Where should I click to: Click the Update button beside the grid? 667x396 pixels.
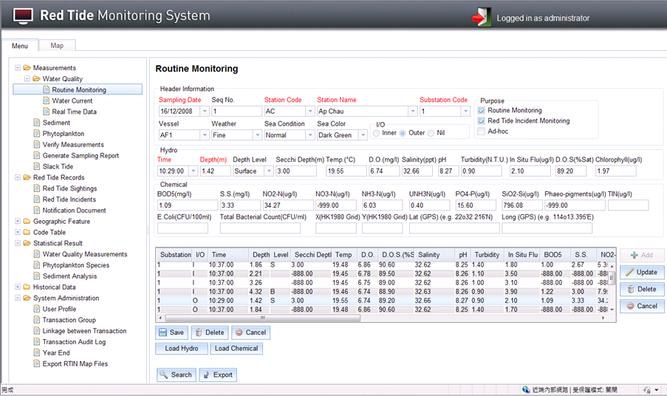642,272
